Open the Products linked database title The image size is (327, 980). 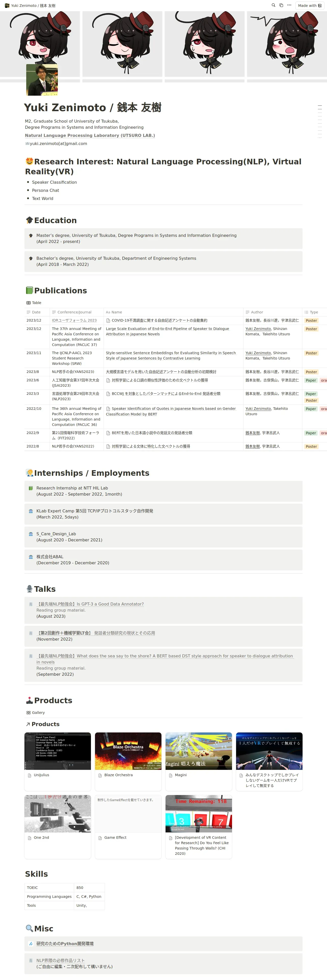tap(45, 724)
